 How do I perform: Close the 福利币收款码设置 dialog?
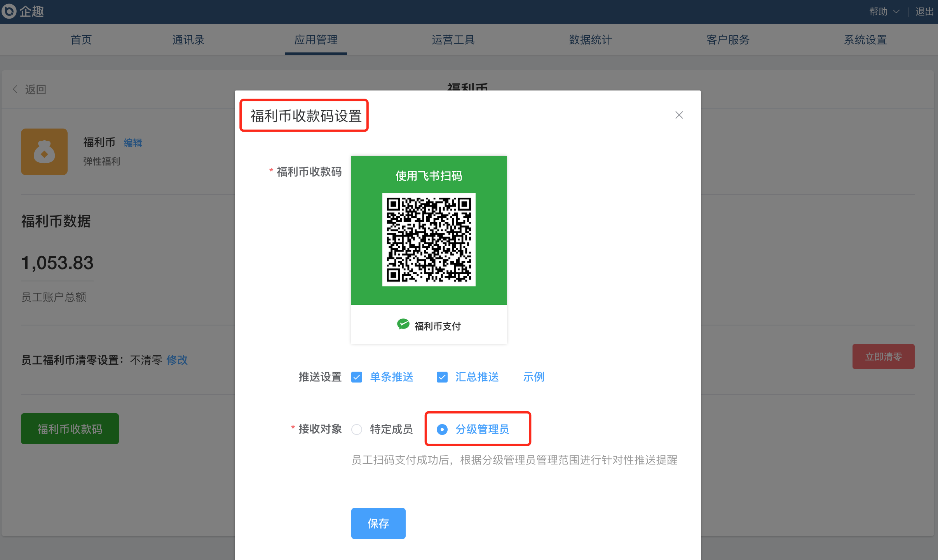[x=679, y=115]
